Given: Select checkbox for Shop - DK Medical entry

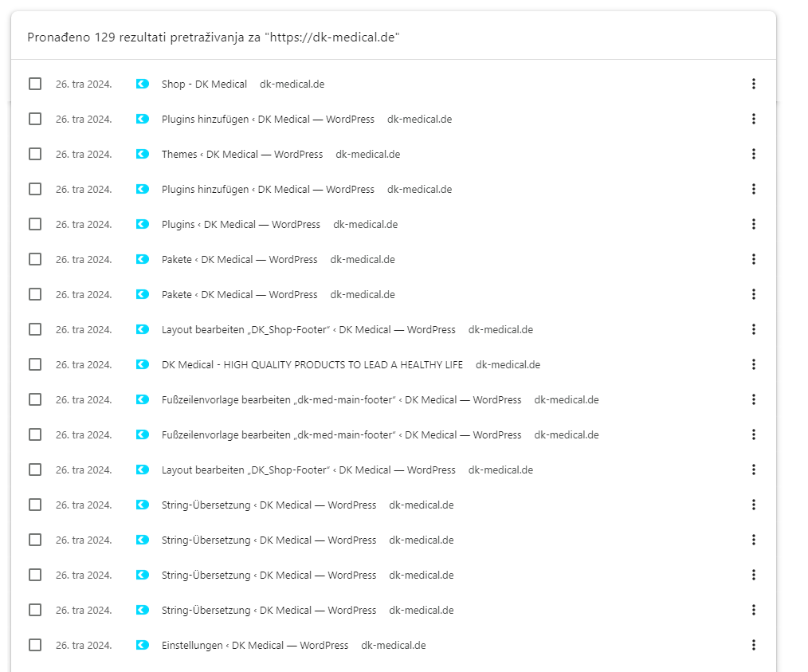Looking at the screenshot, I should tap(35, 84).
